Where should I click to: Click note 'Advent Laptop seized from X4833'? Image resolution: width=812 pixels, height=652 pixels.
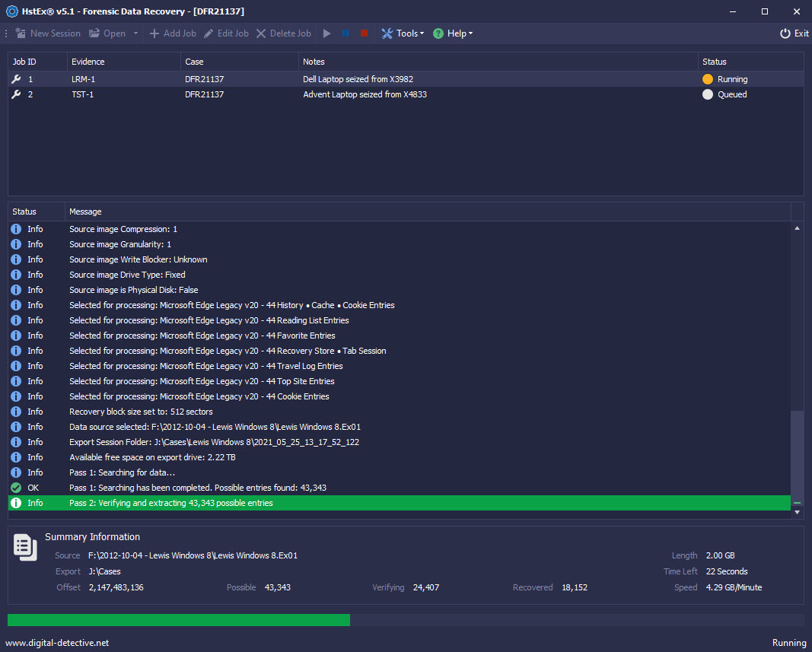click(x=365, y=94)
